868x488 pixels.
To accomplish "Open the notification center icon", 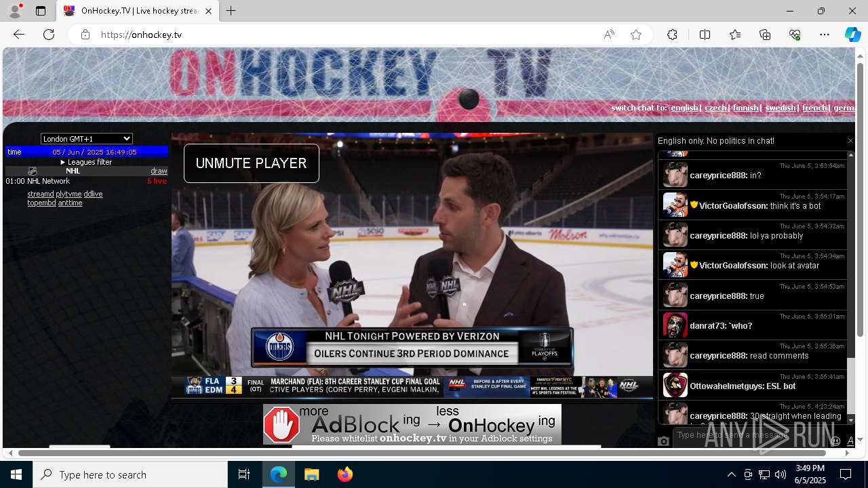I will pos(846,474).
